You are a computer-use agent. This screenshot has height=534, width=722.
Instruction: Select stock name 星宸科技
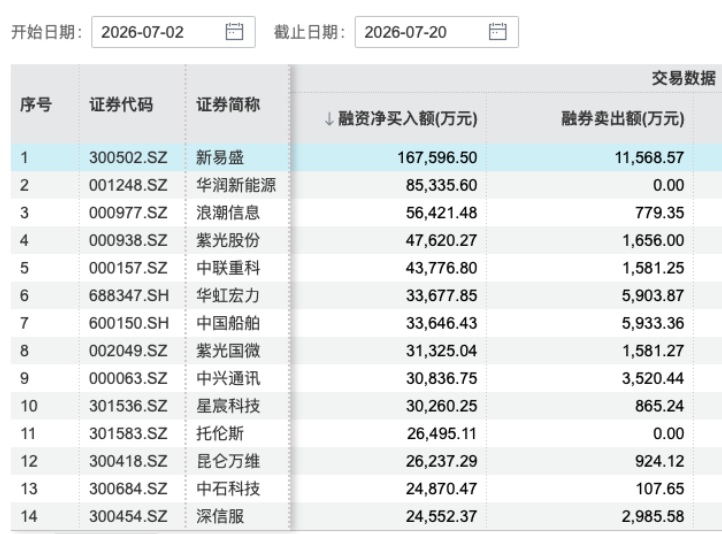pyautogui.click(x=228, y=406)
